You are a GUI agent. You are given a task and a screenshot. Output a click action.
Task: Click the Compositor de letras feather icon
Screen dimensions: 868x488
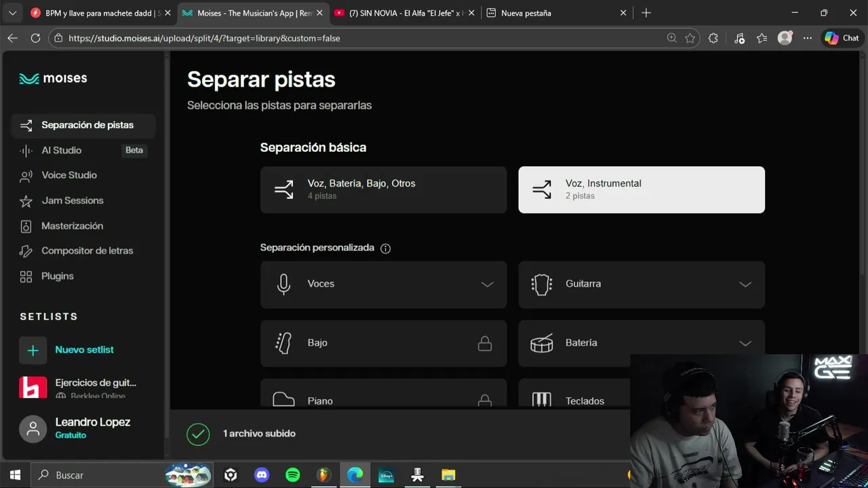[x=26, y=251]
